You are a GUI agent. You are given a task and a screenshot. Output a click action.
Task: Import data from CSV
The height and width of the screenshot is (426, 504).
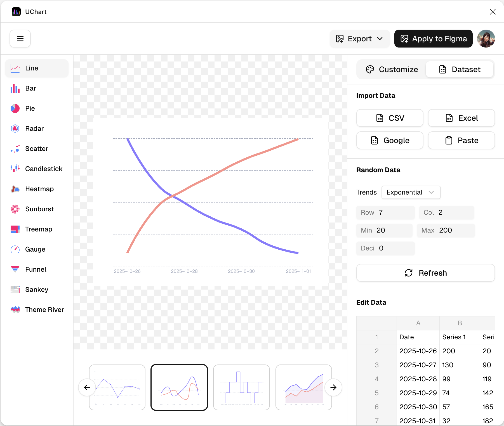[390, 118]
